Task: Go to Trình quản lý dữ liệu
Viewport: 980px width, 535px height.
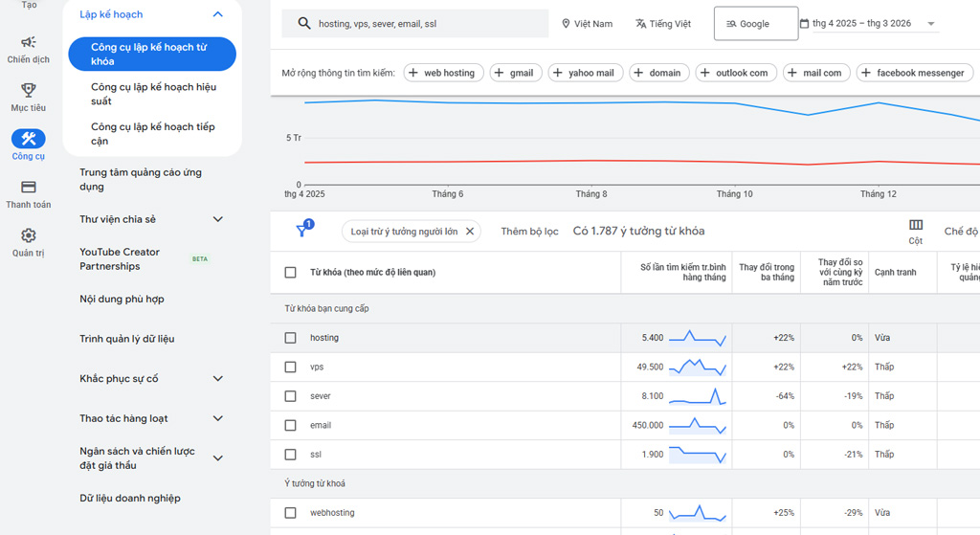Action: click(126, 339)
